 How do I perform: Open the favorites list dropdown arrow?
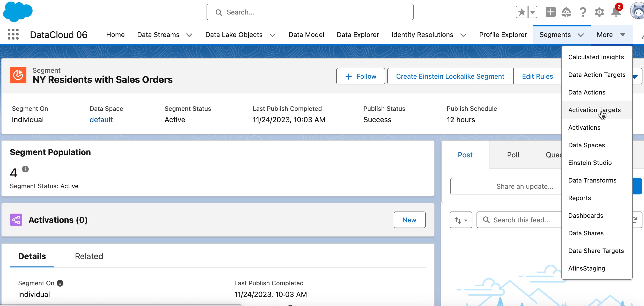pyautogui.click(x=533, y=12)
